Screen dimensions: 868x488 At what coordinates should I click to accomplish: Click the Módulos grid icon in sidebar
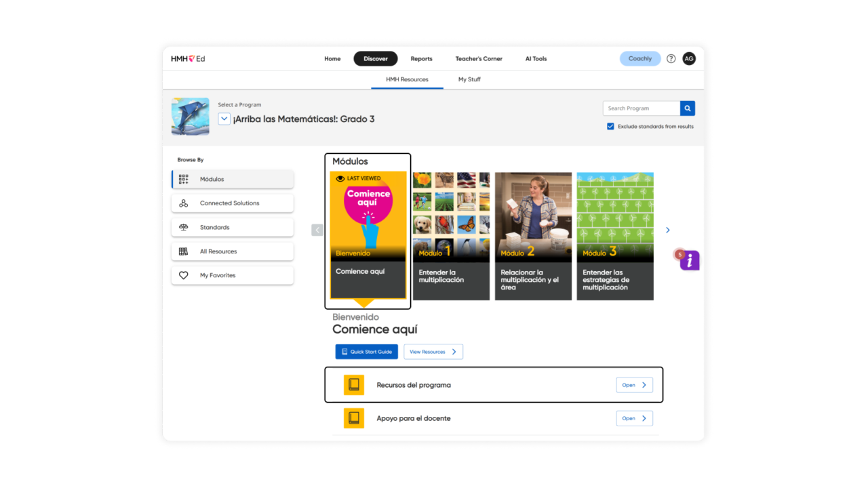(183, 180)
